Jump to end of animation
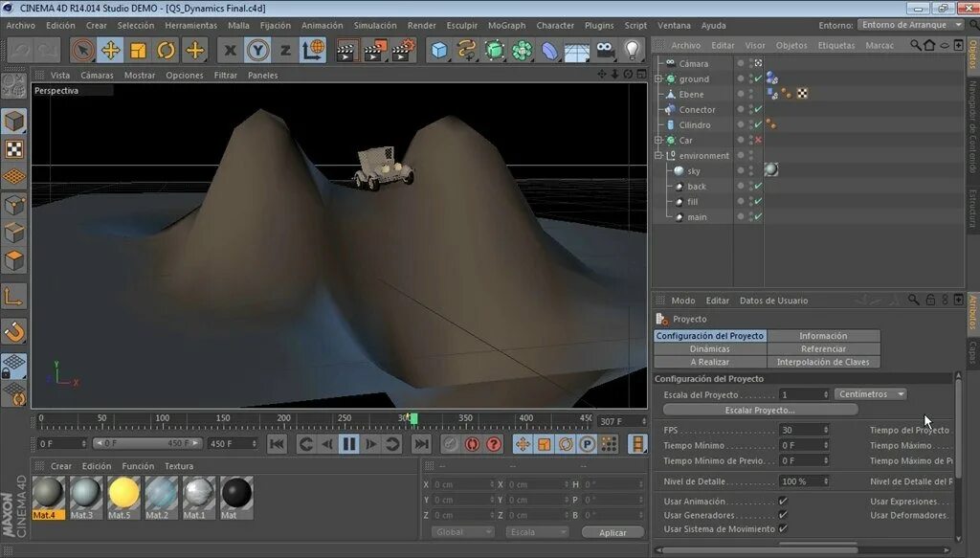Screen dimensions: 980x558 [422, 444]
